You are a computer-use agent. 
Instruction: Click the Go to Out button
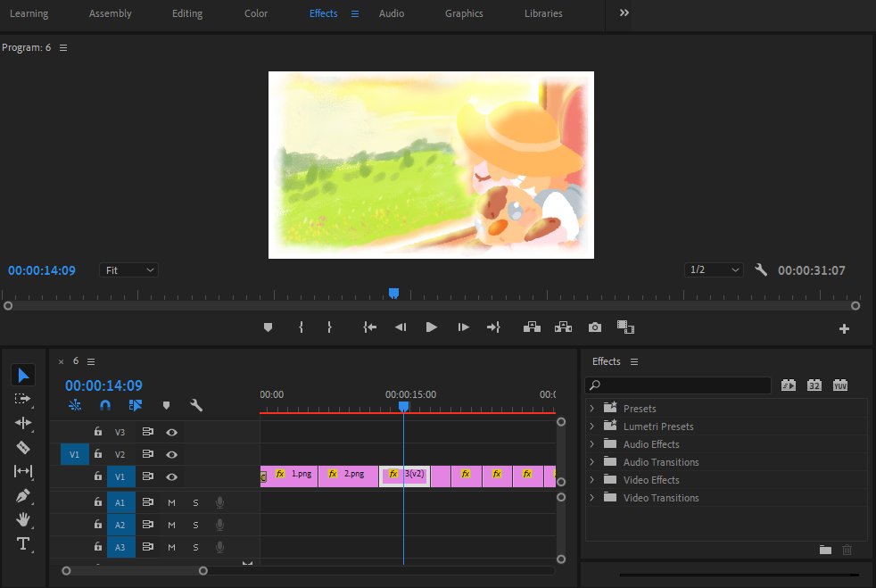click(493, 327)
